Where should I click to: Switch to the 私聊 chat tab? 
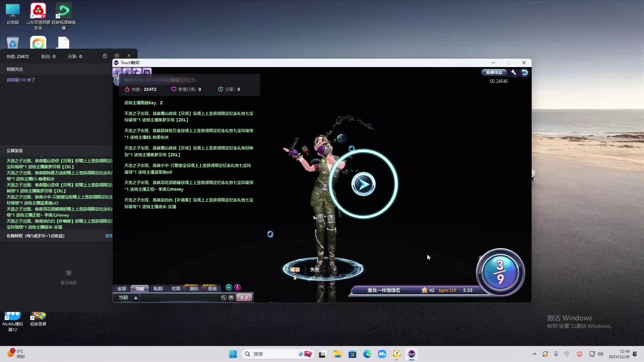(x=158, y=289)
